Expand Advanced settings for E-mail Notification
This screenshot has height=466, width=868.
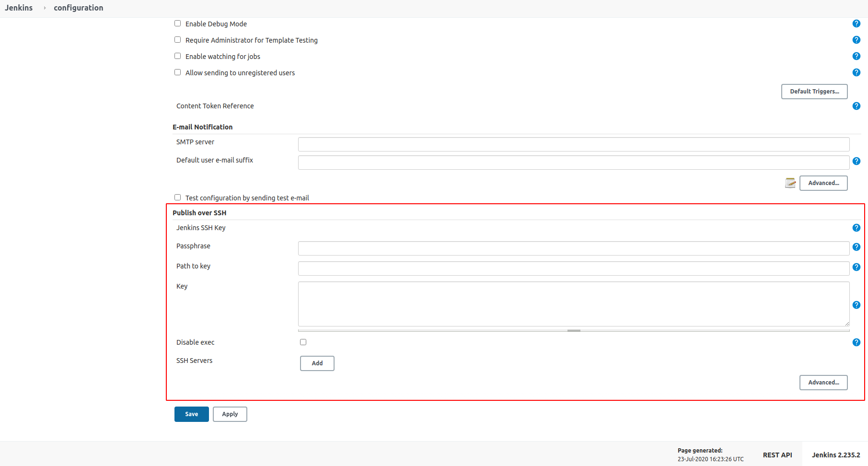tap(823, 183)
